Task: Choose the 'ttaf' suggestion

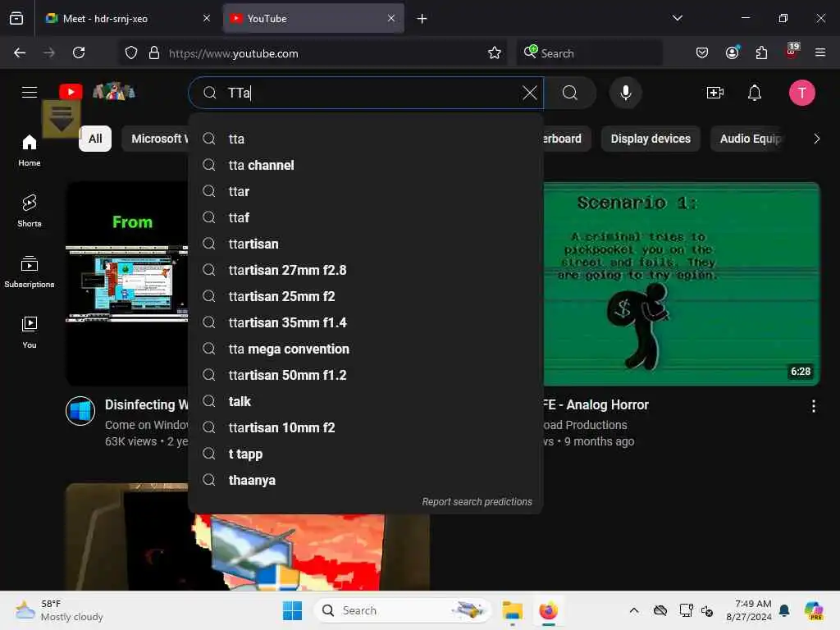Action: pos(365,217)
